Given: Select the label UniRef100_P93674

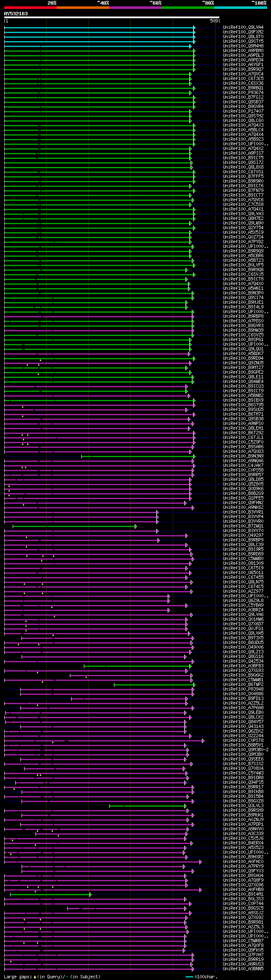Looking at the screenshot, I should (243, 93).
